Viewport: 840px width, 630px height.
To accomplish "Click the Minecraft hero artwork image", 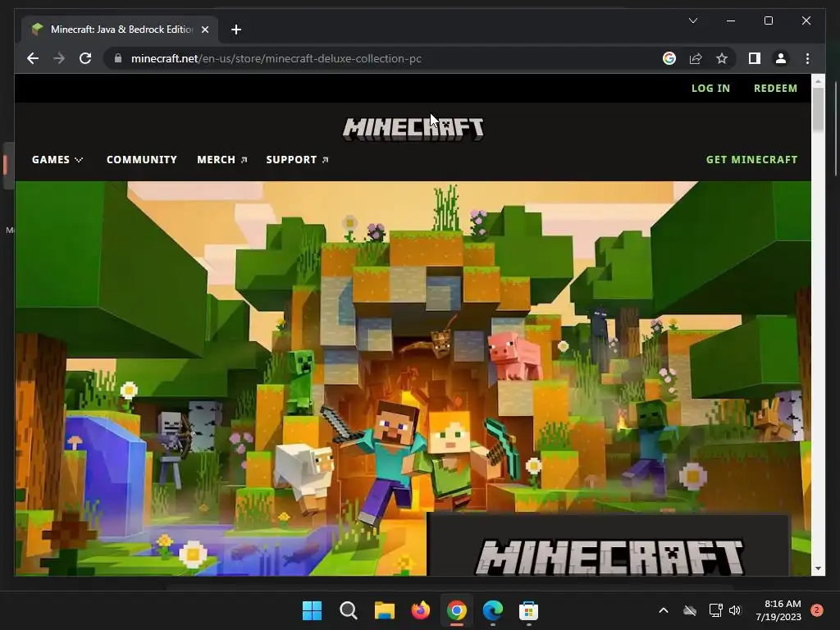I will pos(413,378).
